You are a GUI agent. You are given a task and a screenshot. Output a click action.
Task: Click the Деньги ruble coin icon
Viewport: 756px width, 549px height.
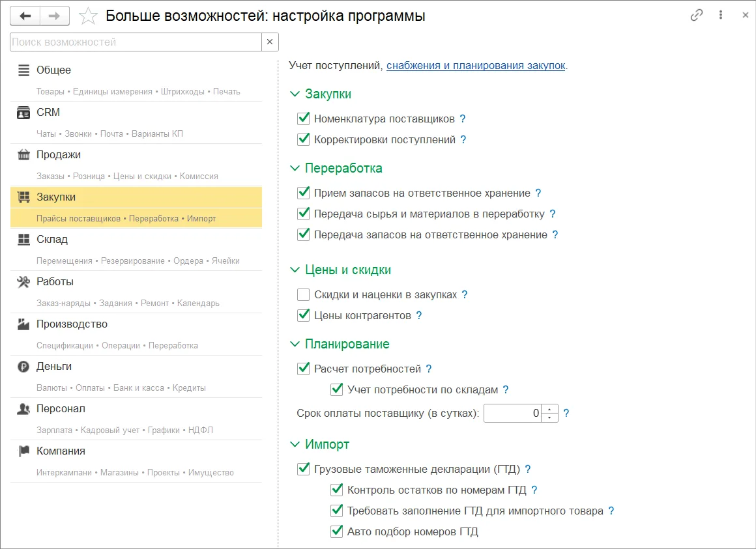click(x=23, y=367)
